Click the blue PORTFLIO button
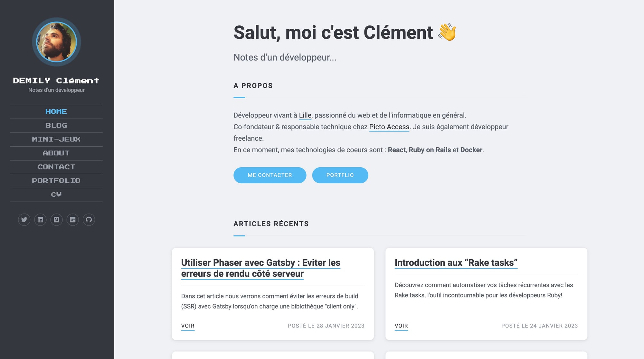Image resolution: width=644 pixels, height=359 pixels. 340,175
